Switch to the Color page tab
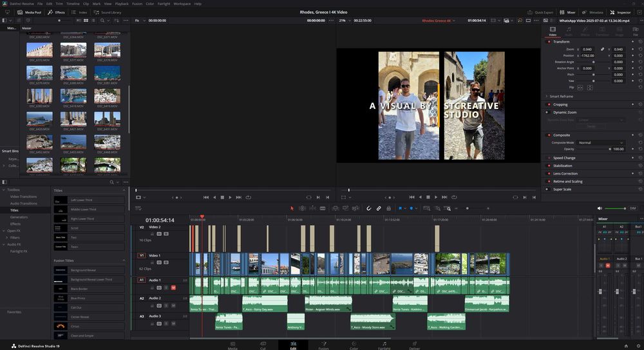 (x=354, y=346)
